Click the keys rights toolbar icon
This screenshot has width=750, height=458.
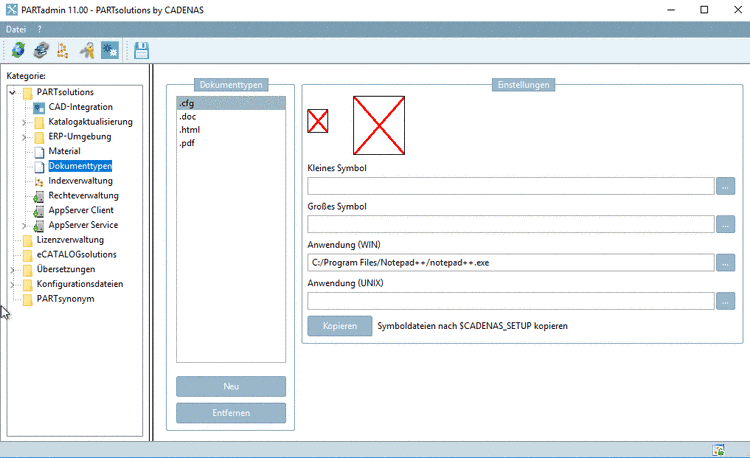point(87,50)
